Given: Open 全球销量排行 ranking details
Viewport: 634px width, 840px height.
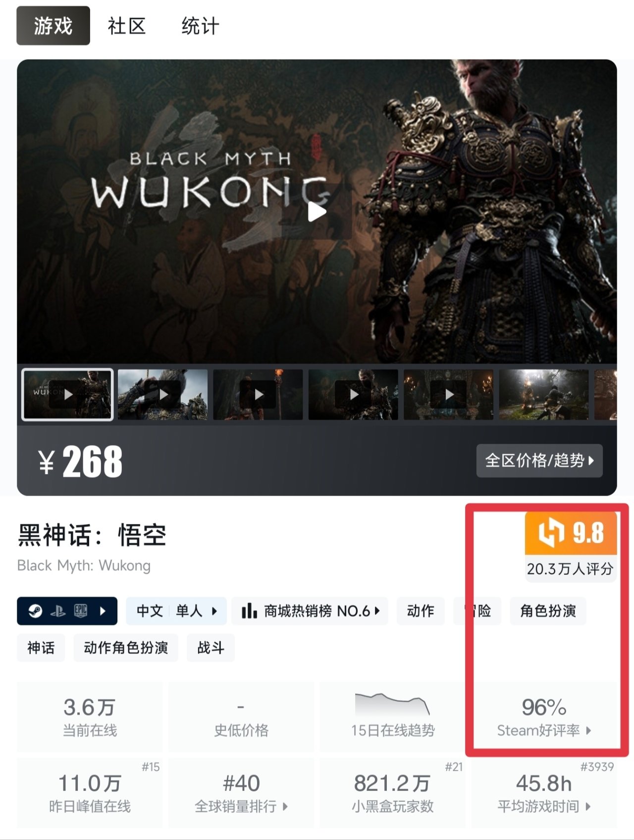Looking at the screenshot, I should pyautogui.click(x=241, y=792).
